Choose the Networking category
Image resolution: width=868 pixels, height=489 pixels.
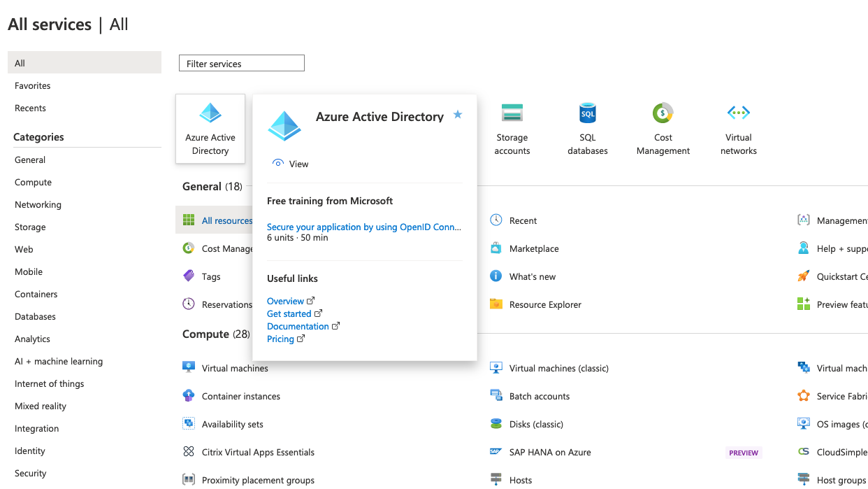38,204
